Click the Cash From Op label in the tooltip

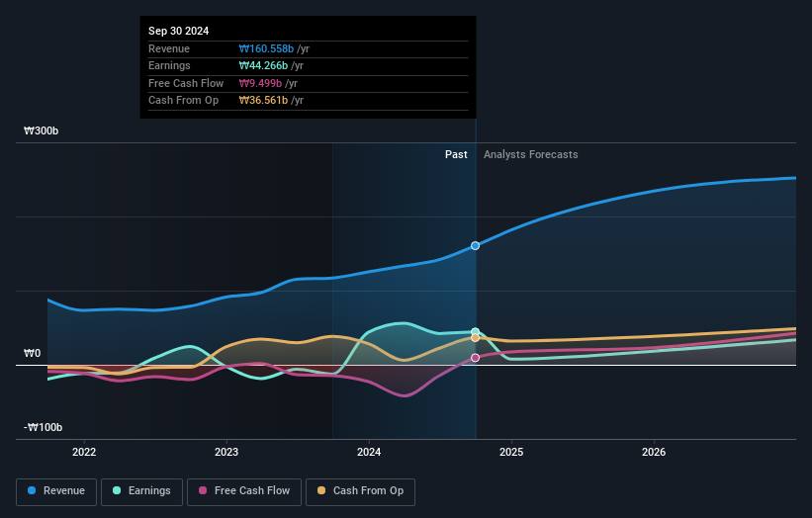[183, 101]
